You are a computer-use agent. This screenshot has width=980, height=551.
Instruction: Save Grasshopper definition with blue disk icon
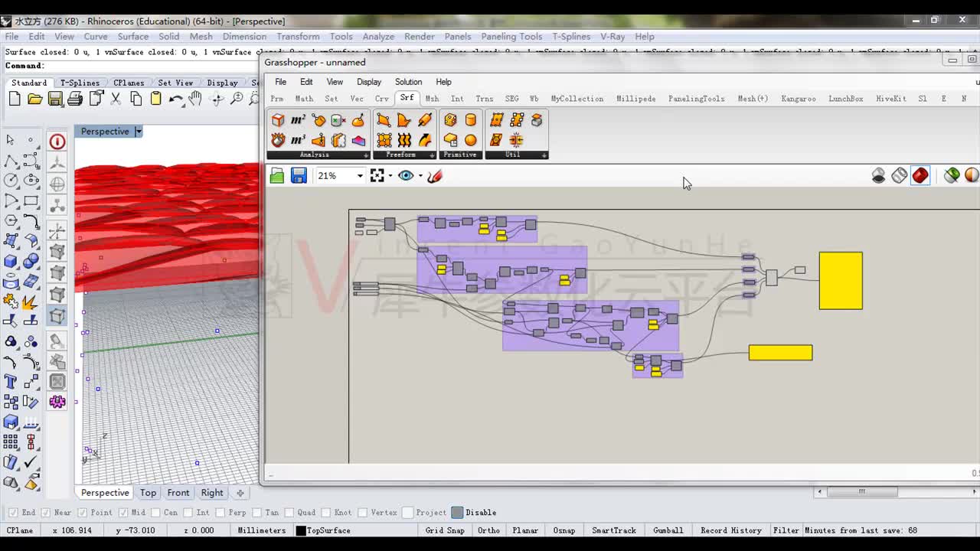tap(299, 176)
